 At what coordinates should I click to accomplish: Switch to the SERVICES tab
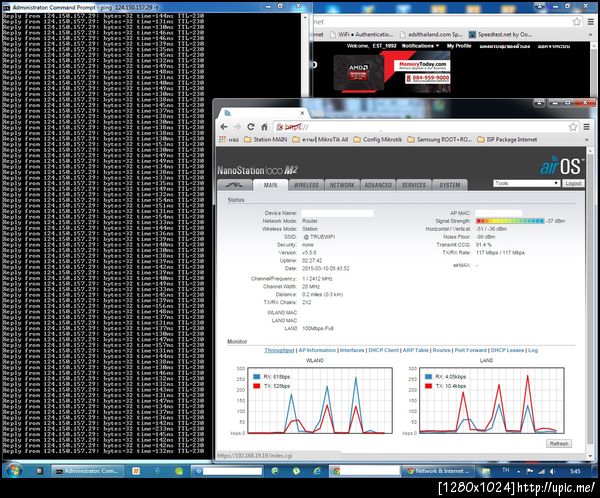(x=414, y=185)
